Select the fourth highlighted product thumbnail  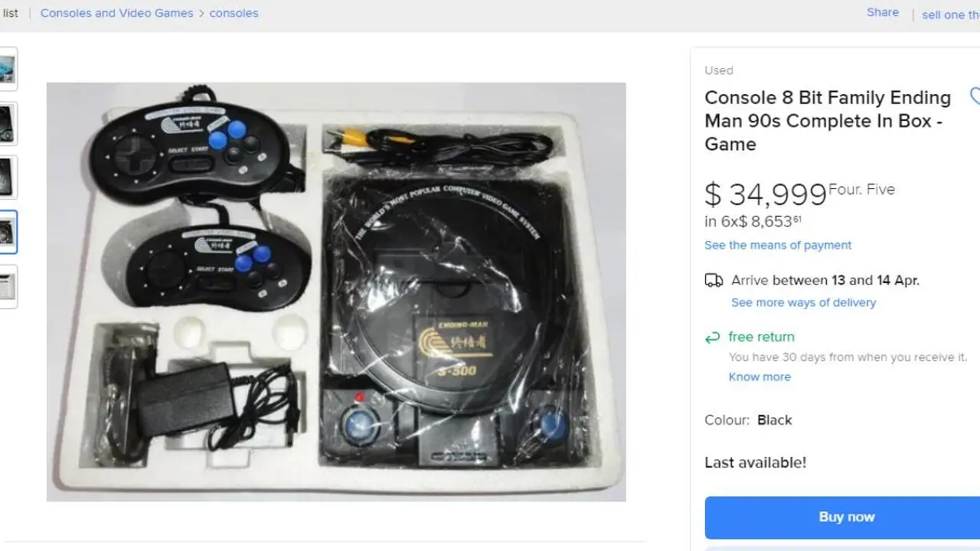click(7, 232)
